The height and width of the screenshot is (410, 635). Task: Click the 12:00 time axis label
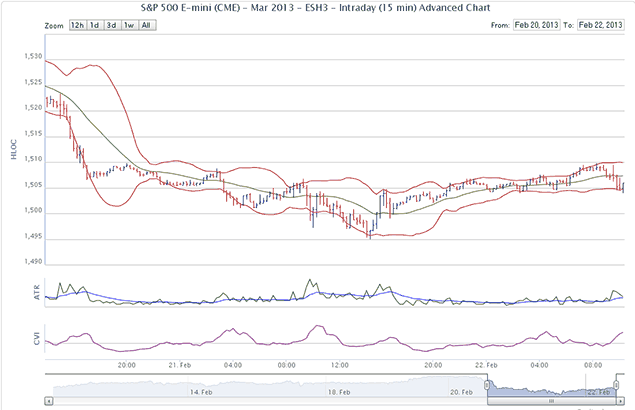tap(339, 365)
